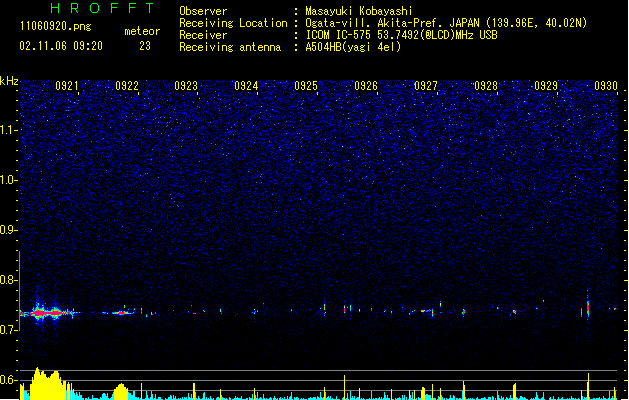Click the 0925 time marker
Viewport: 629px width, 400px height.
(306, 86)
